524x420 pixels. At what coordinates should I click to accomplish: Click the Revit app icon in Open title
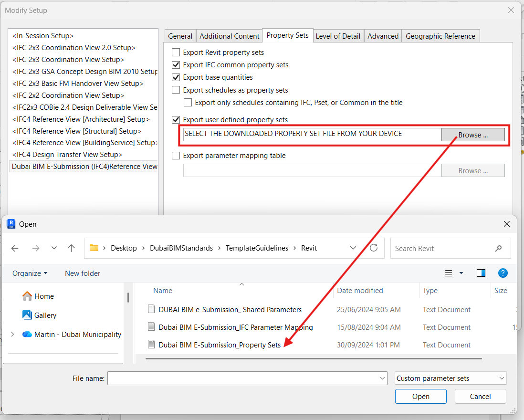point(11,224)
